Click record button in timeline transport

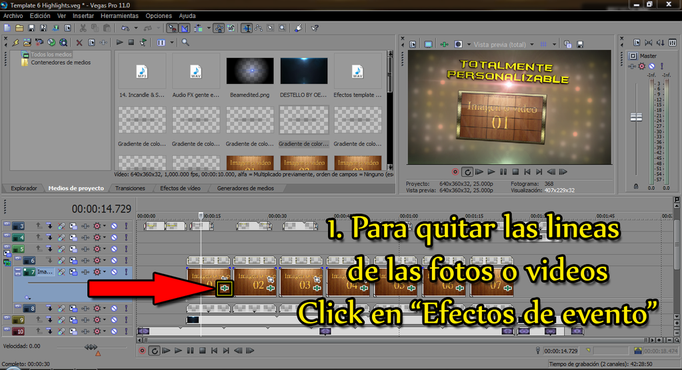142,350
